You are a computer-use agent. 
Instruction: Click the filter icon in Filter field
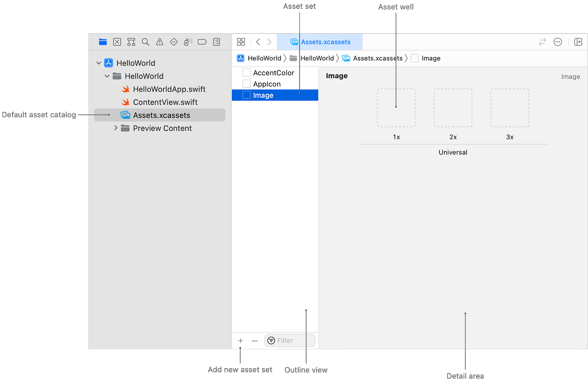point(271,340)
